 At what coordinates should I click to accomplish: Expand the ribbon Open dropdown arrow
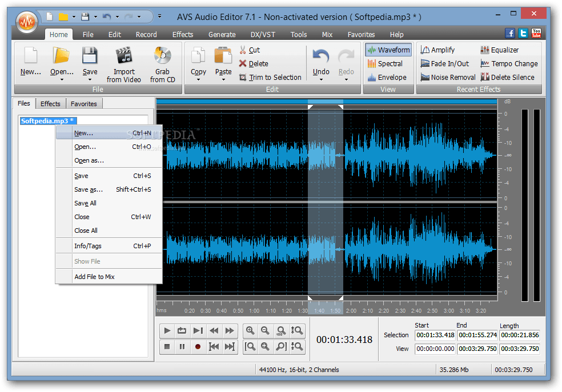(x=62, y=80)
